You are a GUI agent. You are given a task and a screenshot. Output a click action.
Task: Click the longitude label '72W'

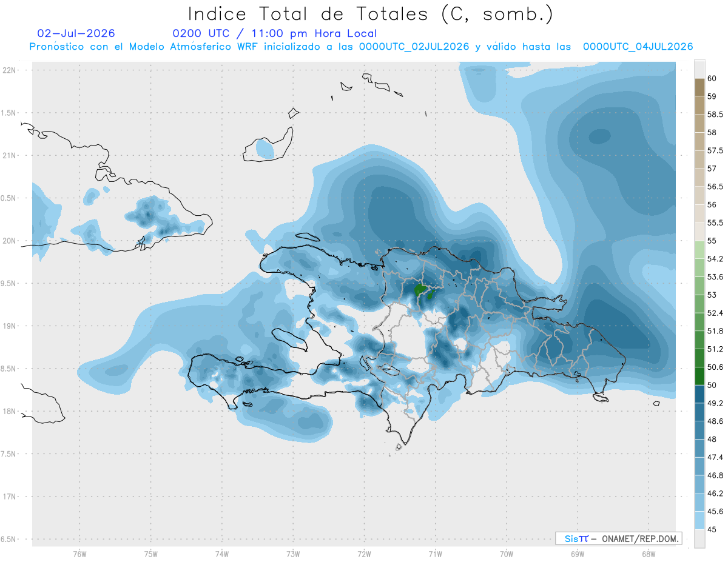click(364, 554)
